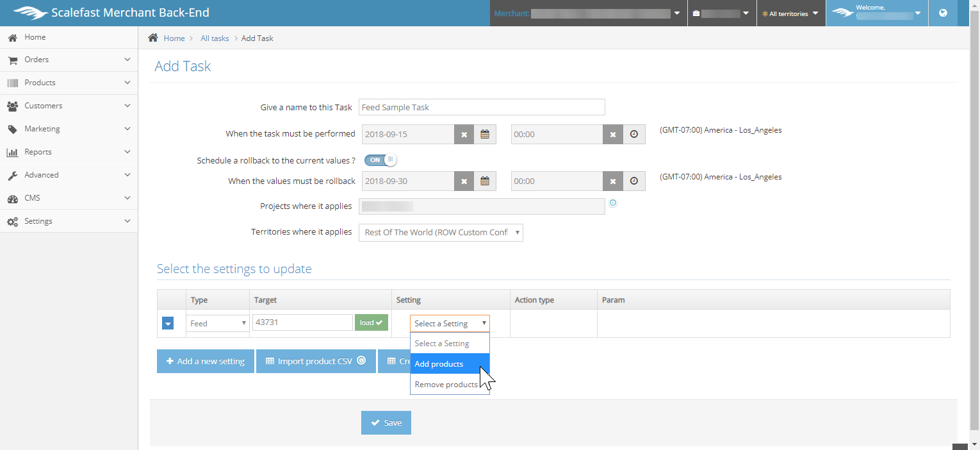Expand the Orders sidebar menu
This screenshot has width=980, height=450.
click(x=69, y=60)
